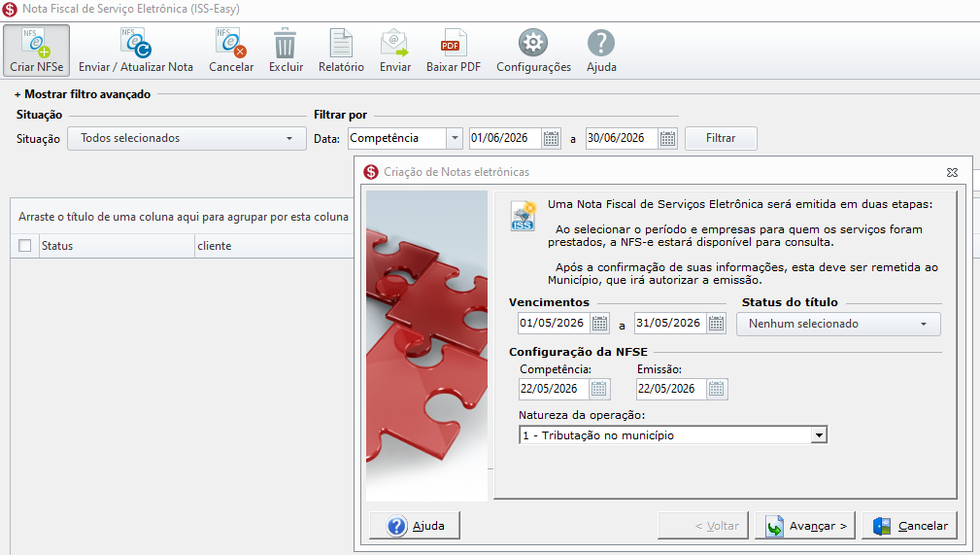Toggle the select-all checkbox beside Status column
980x555 pixels.
click(25, 245)
